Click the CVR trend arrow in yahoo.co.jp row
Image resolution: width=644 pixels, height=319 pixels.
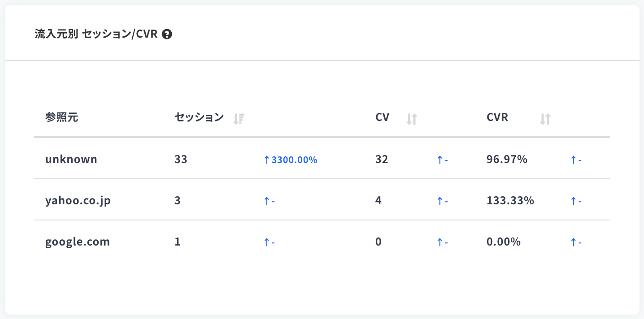click(x=576, y=201)
